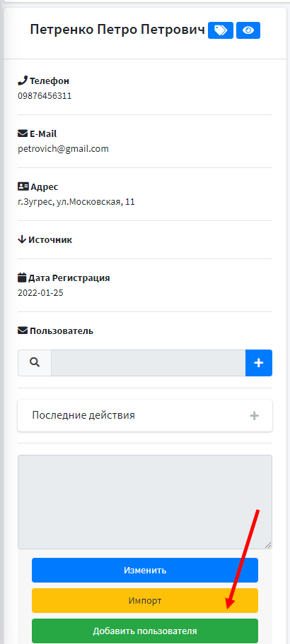Click the blue tags icon button
This screenshot has width=290, height=644.
click(221, 30)
